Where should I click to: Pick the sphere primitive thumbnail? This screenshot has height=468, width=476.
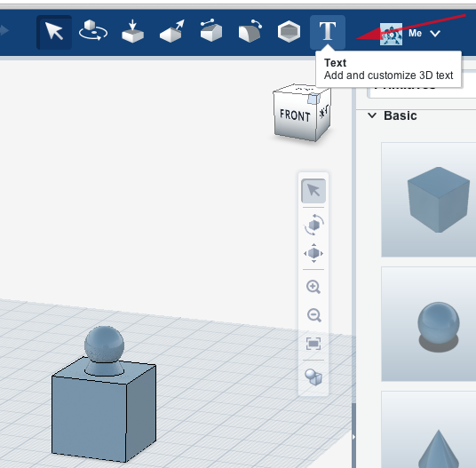[x=429, y=324]
